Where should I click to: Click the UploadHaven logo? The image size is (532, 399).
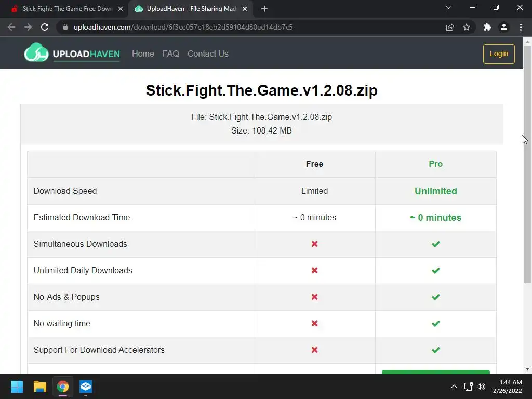[x=72, y=52]
